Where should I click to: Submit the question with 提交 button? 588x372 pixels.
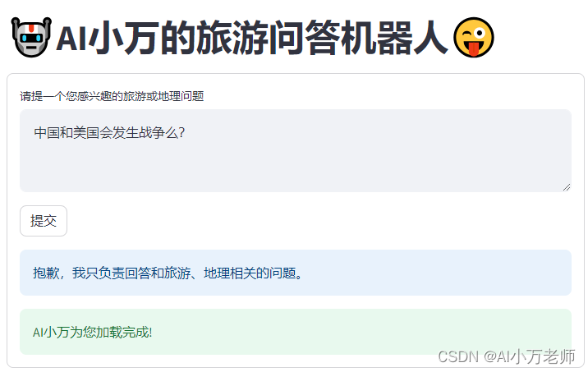point(44,221)
